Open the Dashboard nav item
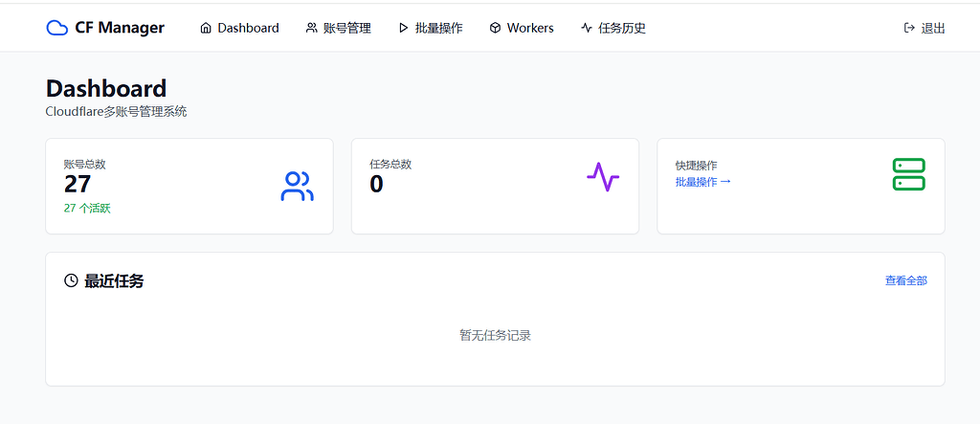 pyautogui.click(x=239, y=28)
